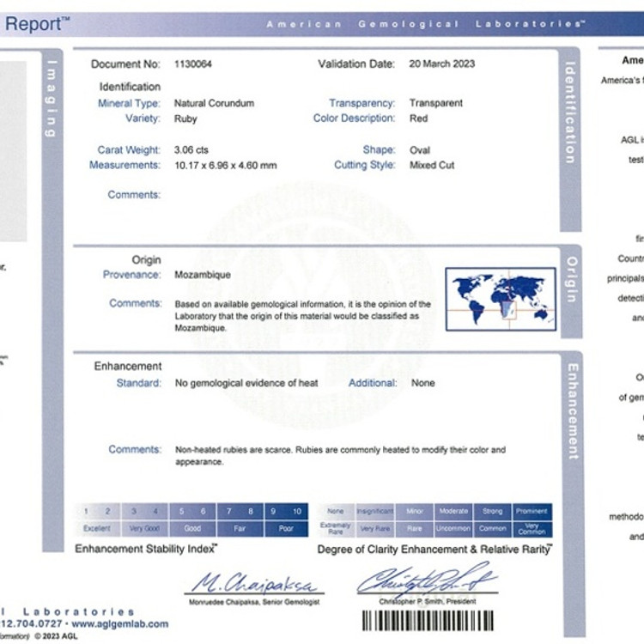Image resolution: width=644 pixels, height=644 pixels.
Task: Click the 'Moderate' clarity enhancement cell
Action: pyautogui.click(x=453, y=511)
